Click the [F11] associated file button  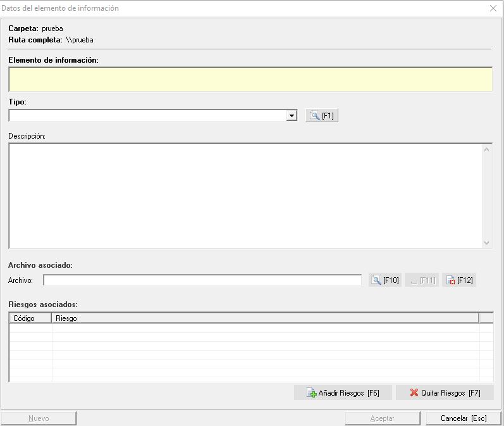click(421, 280)
